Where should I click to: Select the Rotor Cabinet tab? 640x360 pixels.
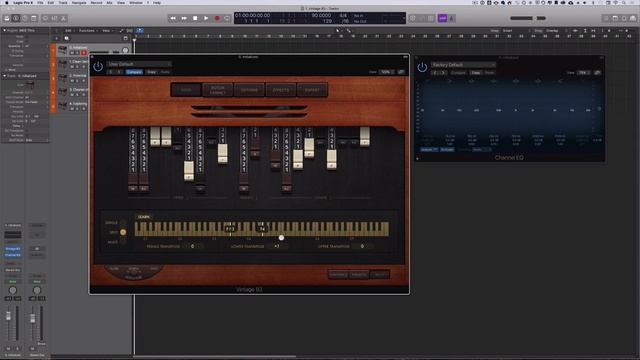tap(218, 90)
